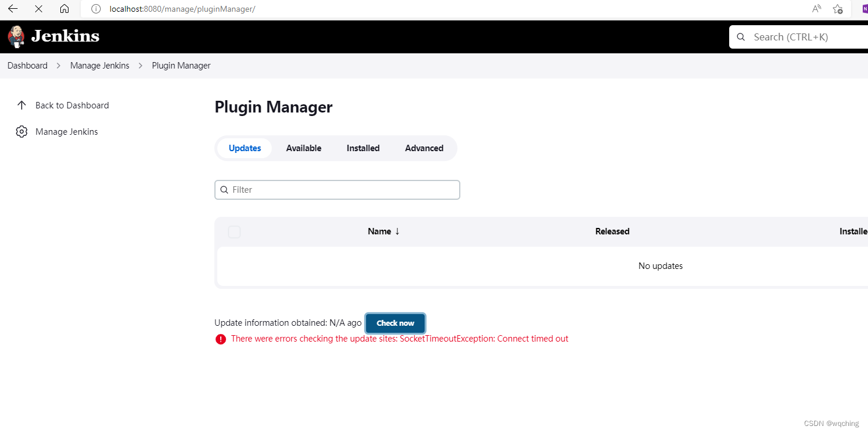Click the Released column header

611,231
